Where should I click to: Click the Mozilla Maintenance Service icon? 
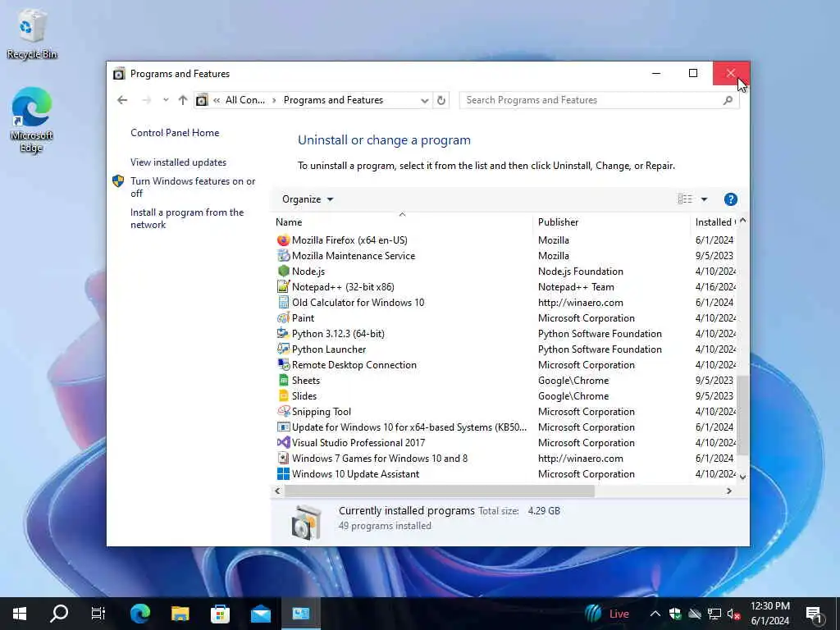click(x=283, y=256)
